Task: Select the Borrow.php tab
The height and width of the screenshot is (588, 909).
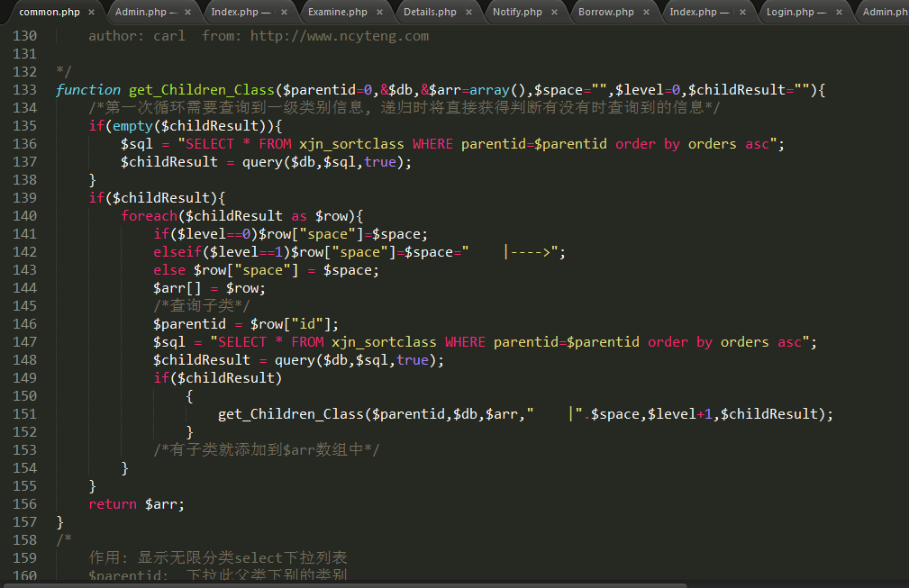Action: click(605, 13)
